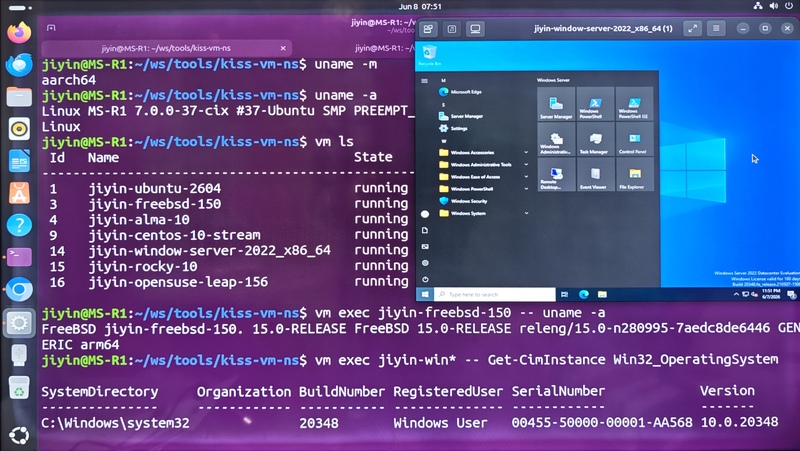This screenshot has width=800, height=451.
Task: Click the Ubuntu top bar date and time
Action: (420, 7)
